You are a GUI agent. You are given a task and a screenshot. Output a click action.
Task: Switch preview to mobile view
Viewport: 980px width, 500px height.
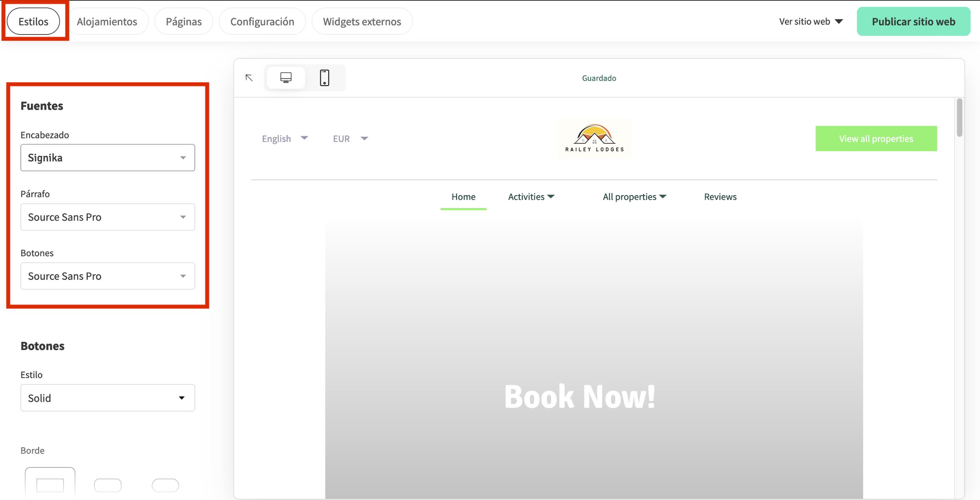(325, 78)
